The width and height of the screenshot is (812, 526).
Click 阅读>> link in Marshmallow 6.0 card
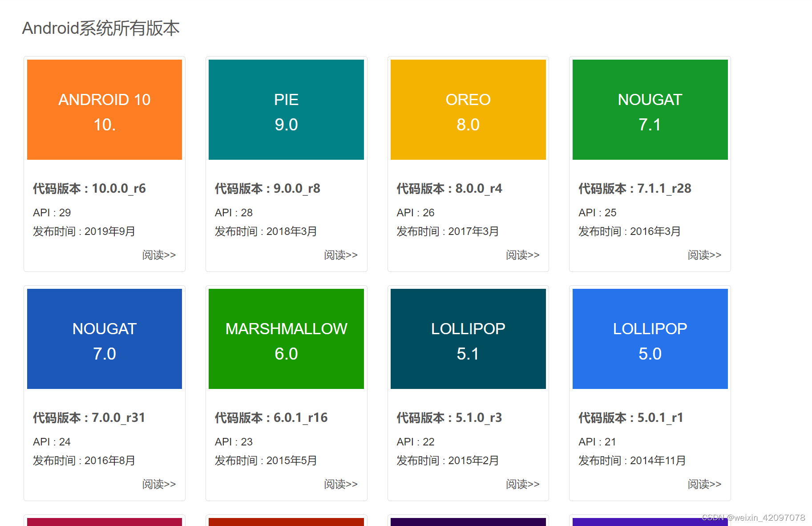click(x=341, y=484)
